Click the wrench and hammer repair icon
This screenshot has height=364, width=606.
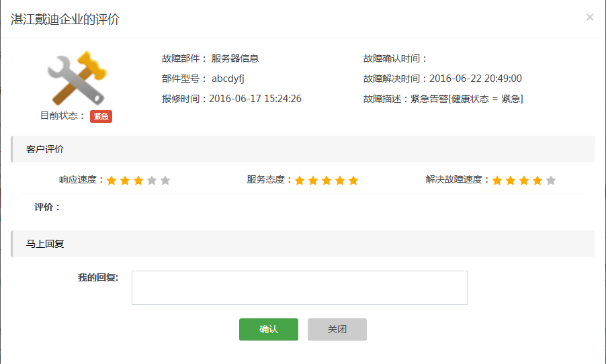tap(77, 78)
